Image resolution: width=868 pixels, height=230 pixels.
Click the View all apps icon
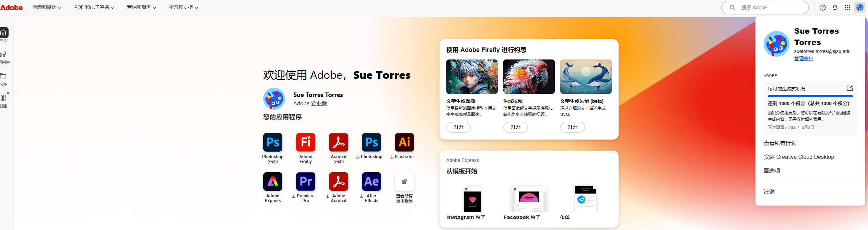404,182
